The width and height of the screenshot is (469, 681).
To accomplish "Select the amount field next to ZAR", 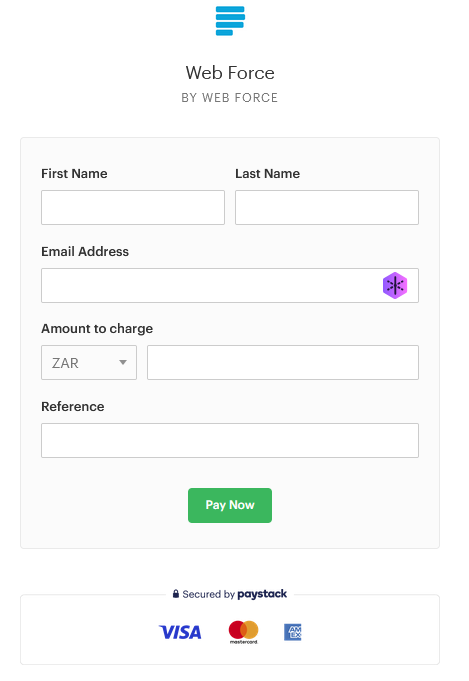I will (283, 363).
